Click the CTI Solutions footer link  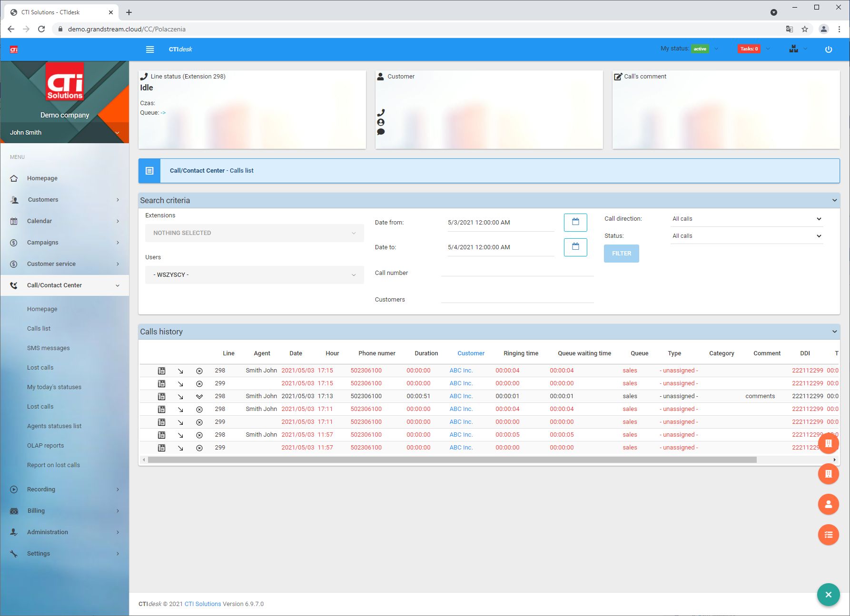click(x=203, y=604)
